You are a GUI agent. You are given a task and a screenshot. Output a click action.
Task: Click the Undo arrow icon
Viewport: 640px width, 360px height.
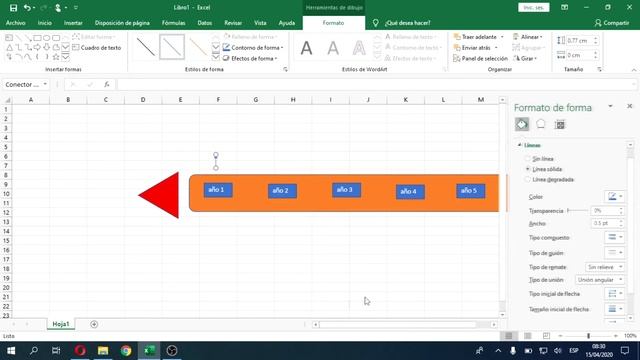pyautogui.click(x=27, y=8)
